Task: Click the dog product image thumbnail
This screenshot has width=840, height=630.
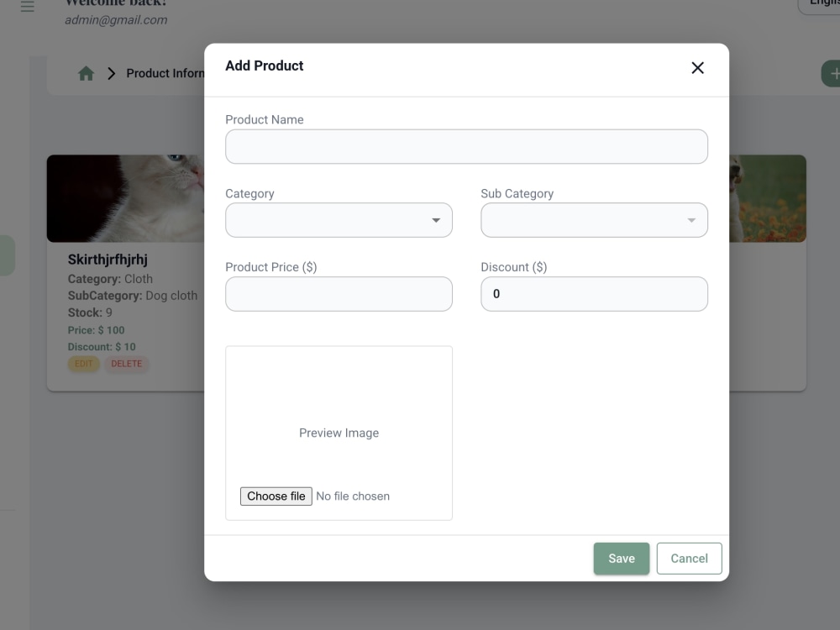Action: (x=768, y=198)
